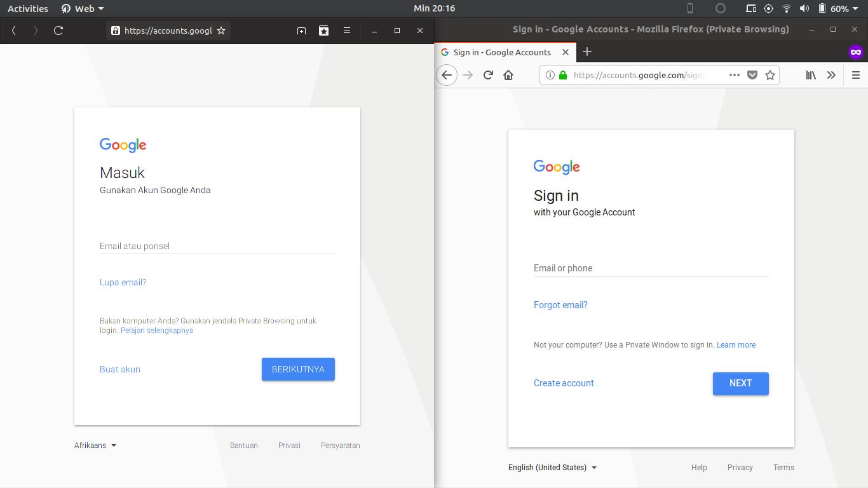This screenshot has width=868, height=488.
Task: Click the green padlock in Firefox URL bar
Action: click(x=562, y=75)
